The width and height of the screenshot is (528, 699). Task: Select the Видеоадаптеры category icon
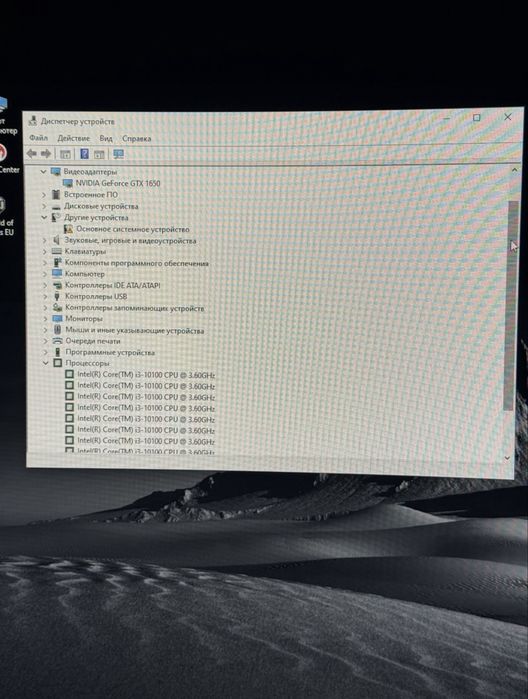click(x=56, y=172)
